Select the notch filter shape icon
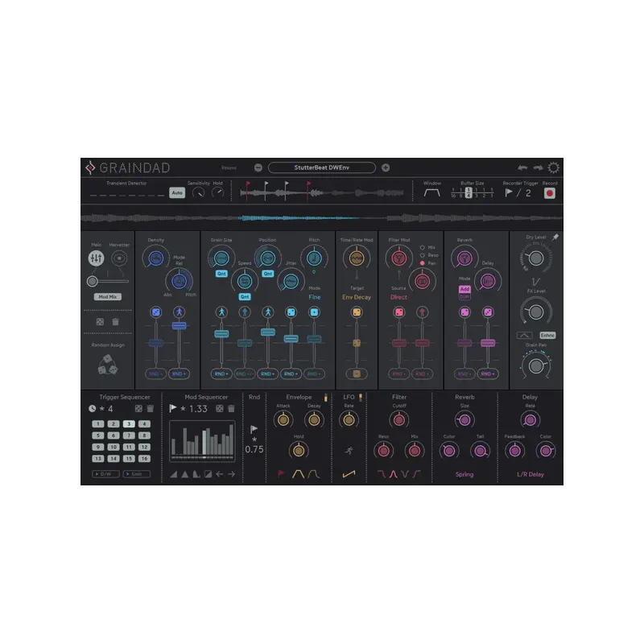The image size is (644, 644). (x=405, y=474)
